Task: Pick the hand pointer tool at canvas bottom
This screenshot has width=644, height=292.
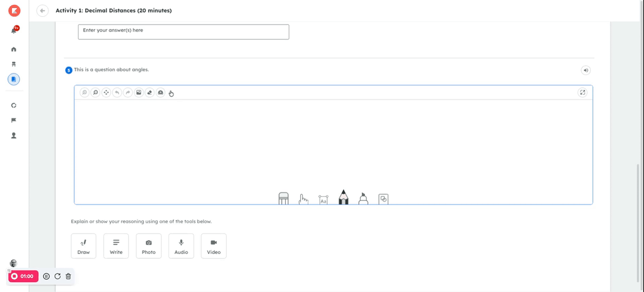Action: [x=303, y=199]
